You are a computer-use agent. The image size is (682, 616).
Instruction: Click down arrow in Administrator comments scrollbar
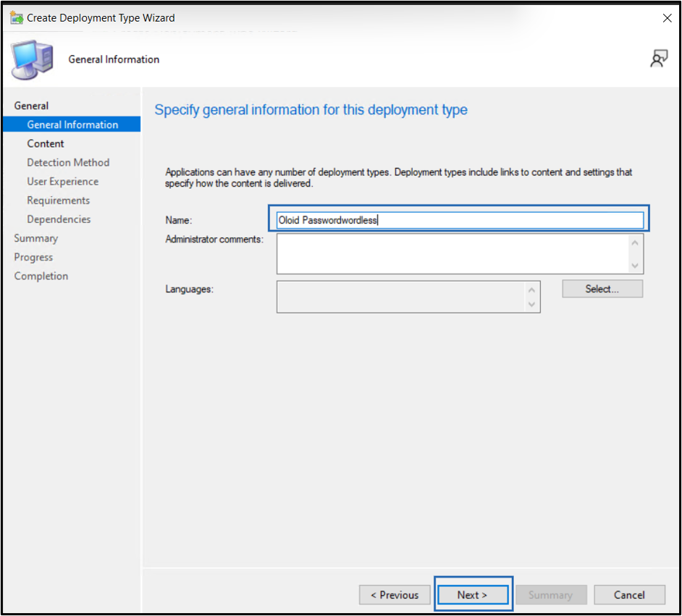point(635,265)
